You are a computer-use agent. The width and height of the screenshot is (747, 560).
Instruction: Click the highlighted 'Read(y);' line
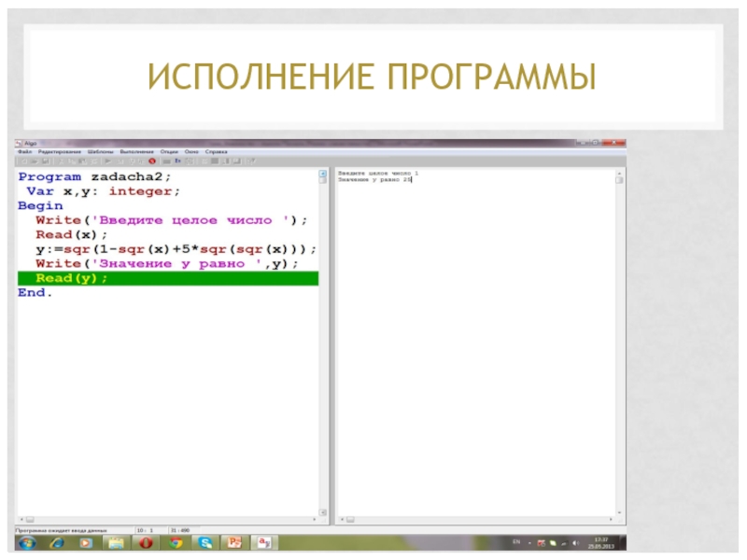[x=168, y=278]
